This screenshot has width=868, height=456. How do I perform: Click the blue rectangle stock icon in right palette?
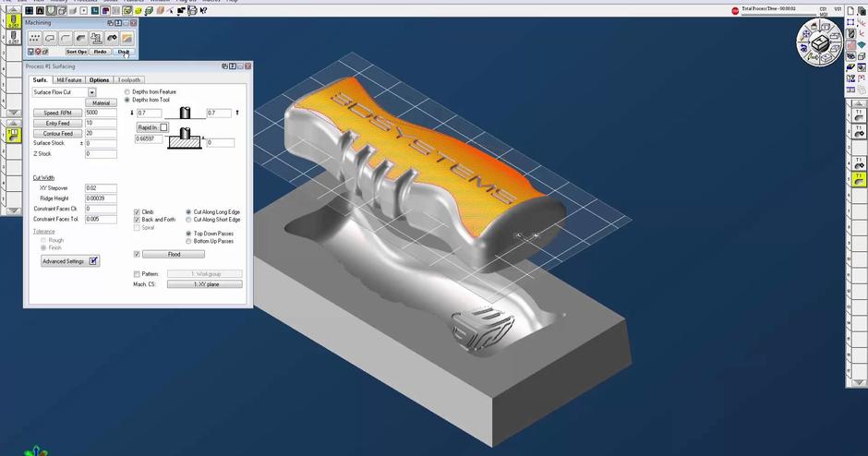pos(850,22)
